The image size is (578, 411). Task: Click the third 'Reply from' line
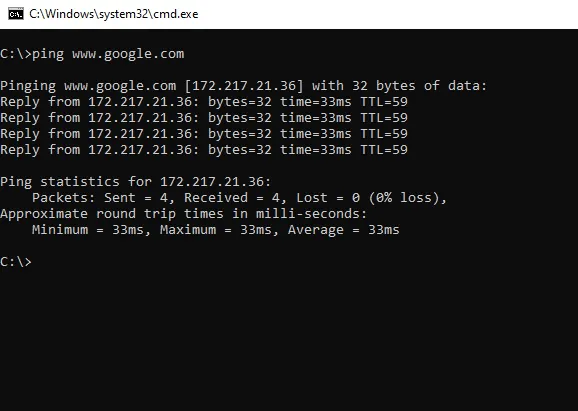pos(204,134)
